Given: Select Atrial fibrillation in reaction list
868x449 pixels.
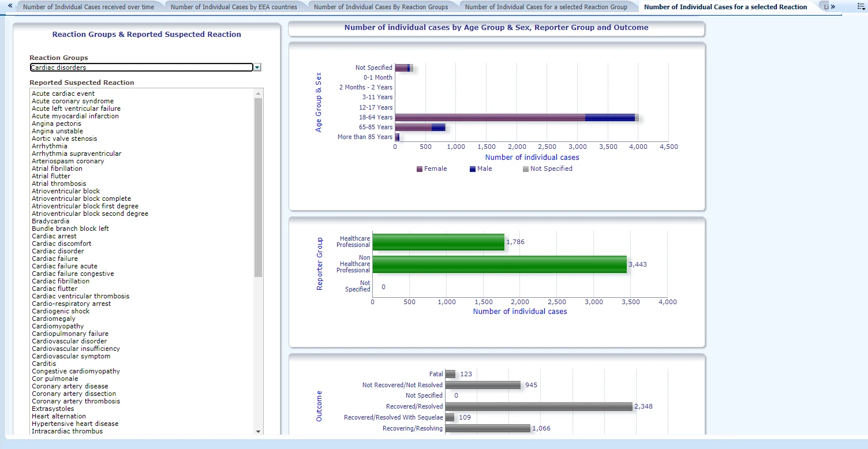Looking at the screenshot, I should coord(57,169).
